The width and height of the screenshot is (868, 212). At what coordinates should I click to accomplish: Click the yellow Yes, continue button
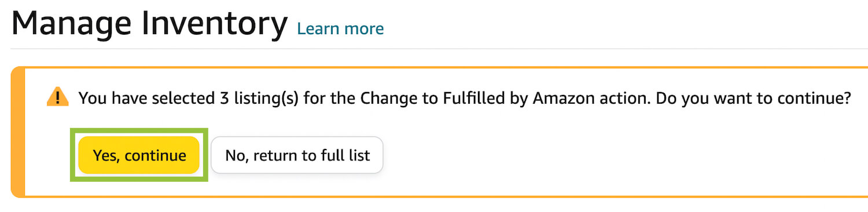click(x=139, y=155)
